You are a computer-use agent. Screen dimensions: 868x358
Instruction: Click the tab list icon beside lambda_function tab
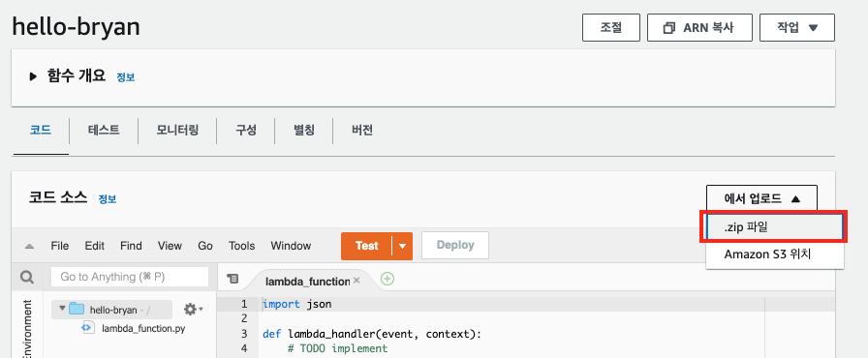click(233, 280)
